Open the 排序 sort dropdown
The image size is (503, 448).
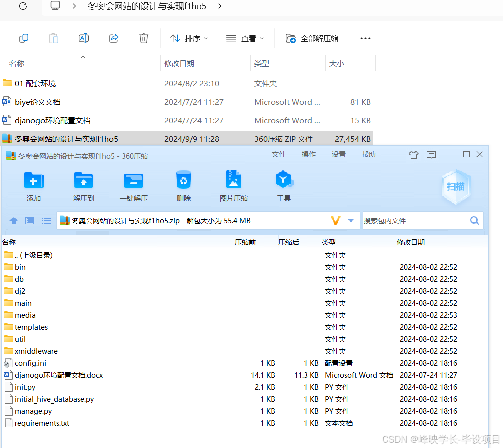pos(189,38)
